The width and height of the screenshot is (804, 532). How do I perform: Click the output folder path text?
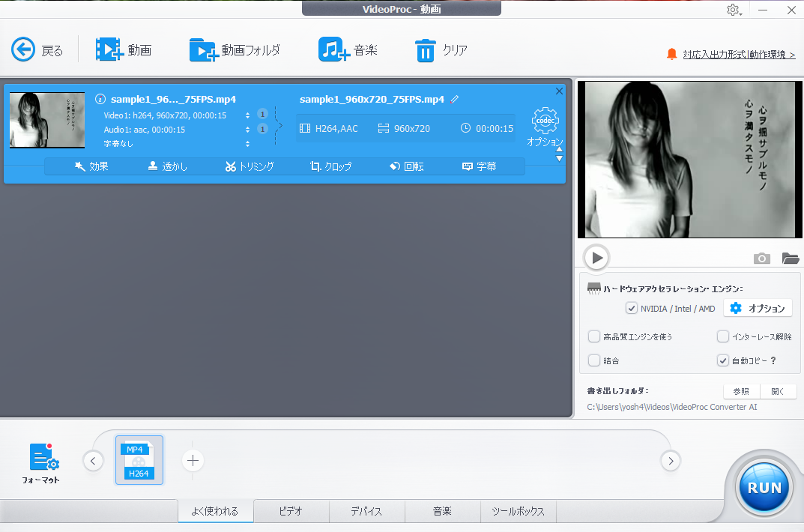[x=671, y=407]
